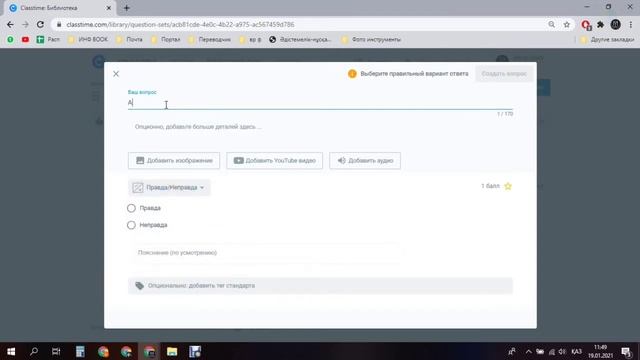This screenshot has width=640, height=360.
Task: Open the 'Фото инструменты' bookmark folder
Action: pyautogui.click(x=371, y=40)
